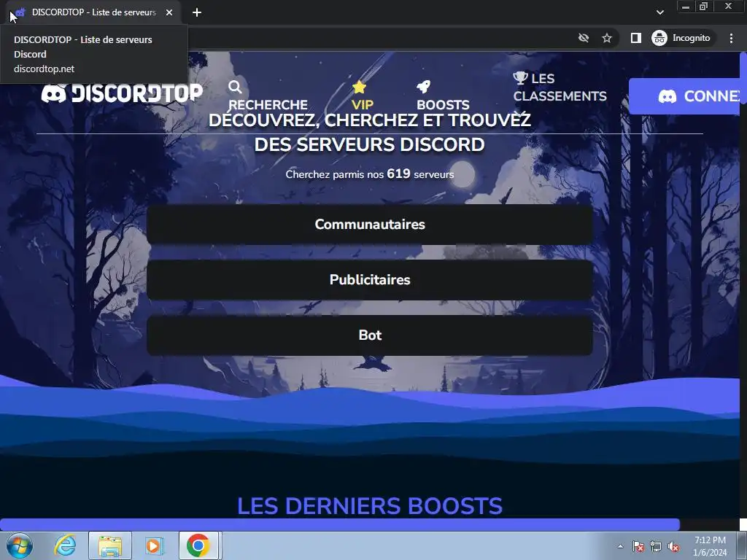This screenshot has width=747, height=560.
Task: Open Windows Media Player from taskbar
Action: coord(153,545)
